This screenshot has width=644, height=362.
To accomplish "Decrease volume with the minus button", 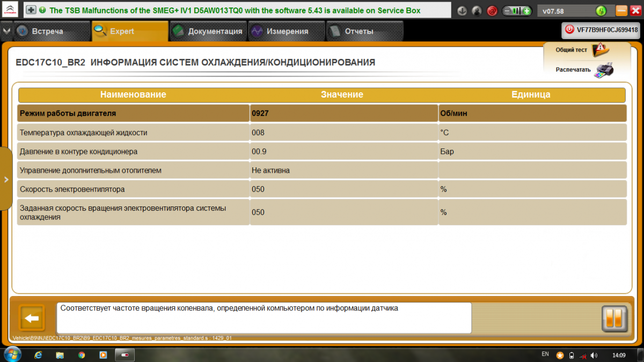I will tap(508, 11).
